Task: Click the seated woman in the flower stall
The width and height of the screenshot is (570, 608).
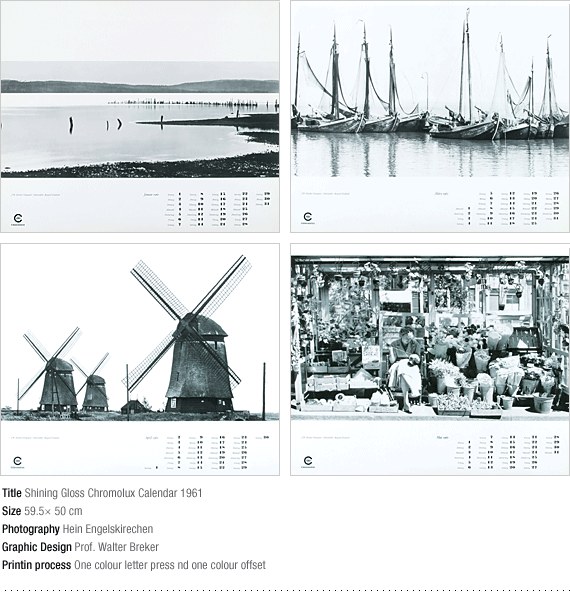Action: pyautogui.click(x=405, y=368)
